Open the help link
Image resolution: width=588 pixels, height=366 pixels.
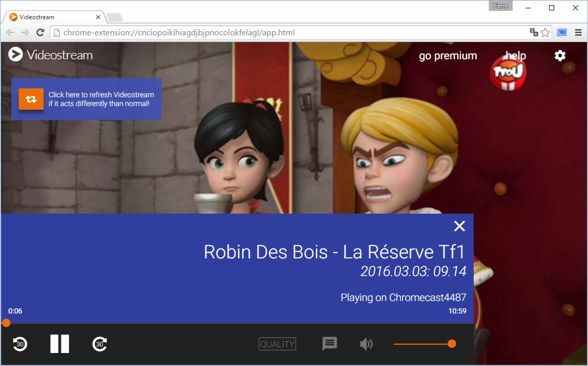point(516,56)
